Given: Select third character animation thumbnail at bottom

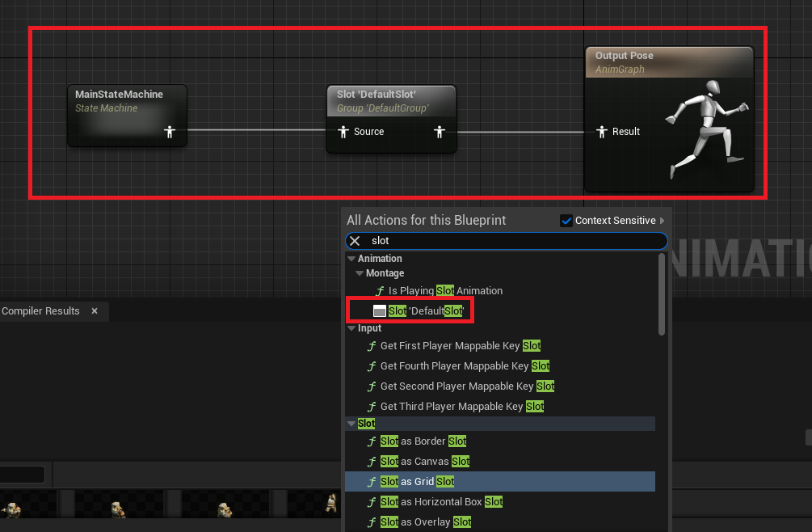Looking at the screenshot, I should (x=225, y=504).
